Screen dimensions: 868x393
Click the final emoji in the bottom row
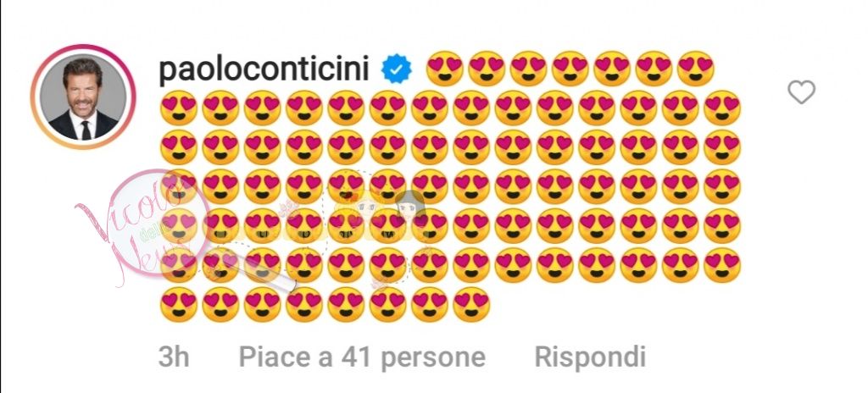471,304
